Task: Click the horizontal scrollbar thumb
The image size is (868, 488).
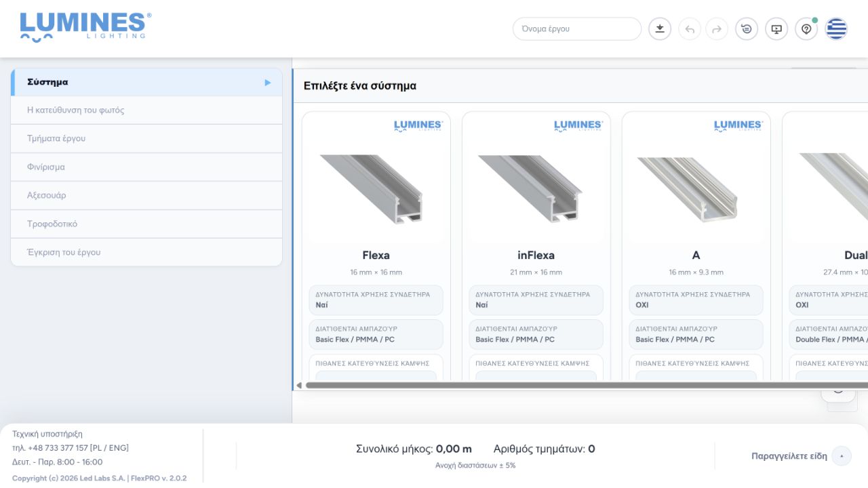Action: tap(587, 385)
